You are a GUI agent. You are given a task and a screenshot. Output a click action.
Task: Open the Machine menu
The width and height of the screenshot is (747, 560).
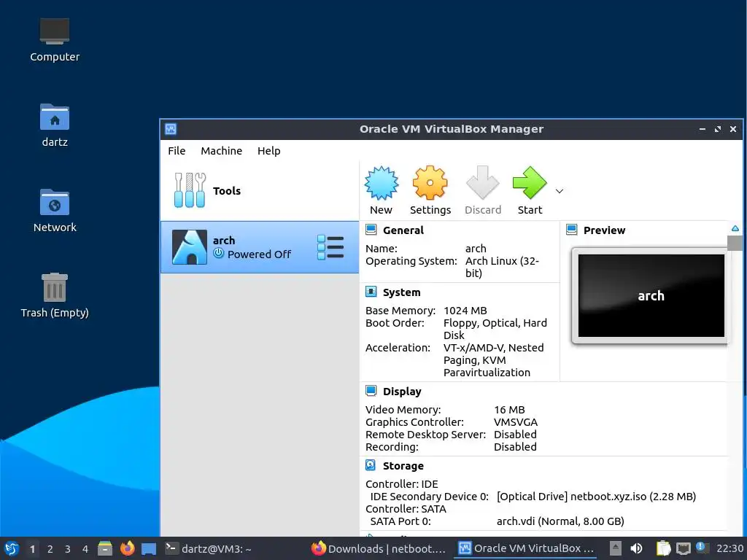point(221,151)
